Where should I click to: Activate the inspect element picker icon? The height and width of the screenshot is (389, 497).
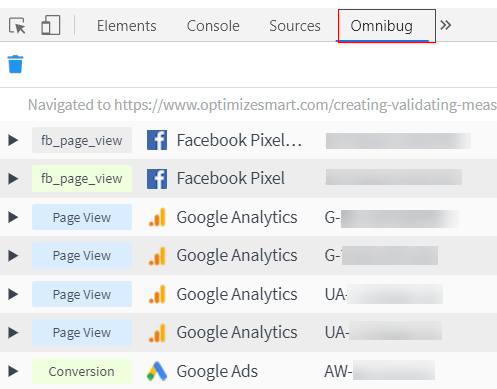tap(17, 26)
